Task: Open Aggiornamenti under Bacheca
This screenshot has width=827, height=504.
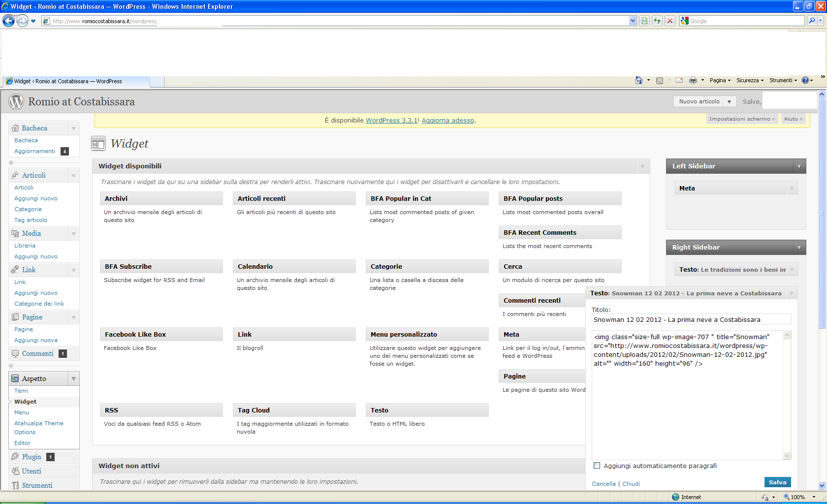Action: [34, 151]
